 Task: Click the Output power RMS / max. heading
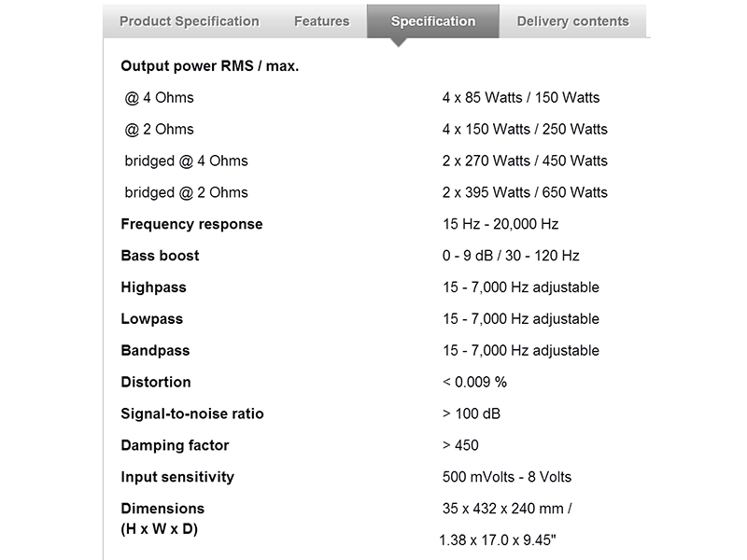point(209,66)
